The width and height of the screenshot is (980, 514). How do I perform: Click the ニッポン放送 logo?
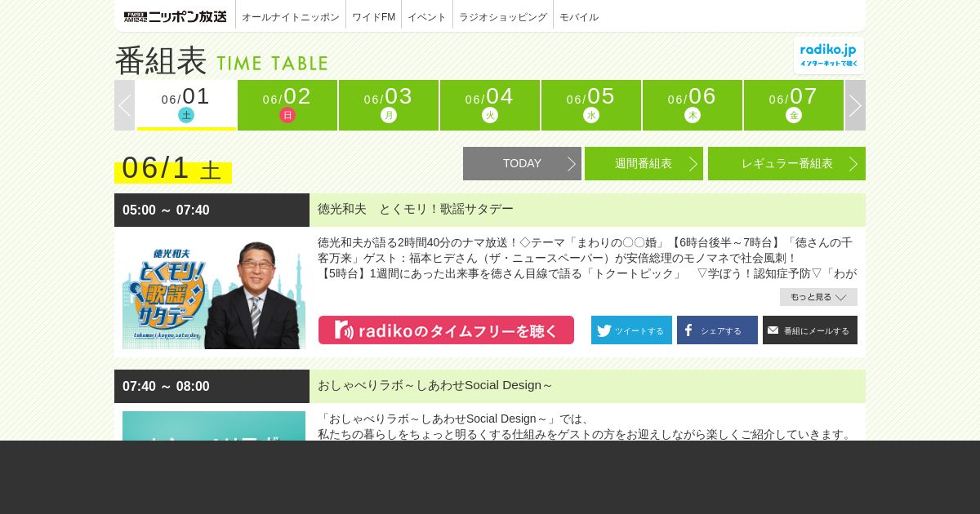click(x=175, y=16)
